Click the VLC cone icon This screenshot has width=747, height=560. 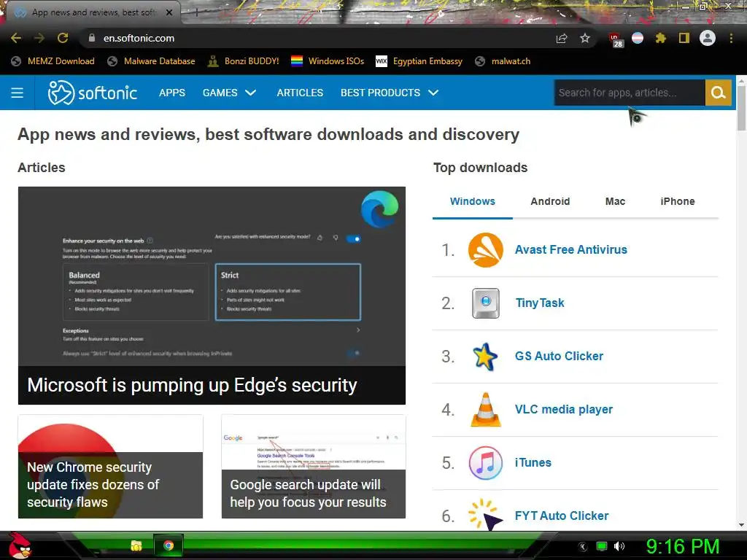pyautogui.click(x=485, y=410)
